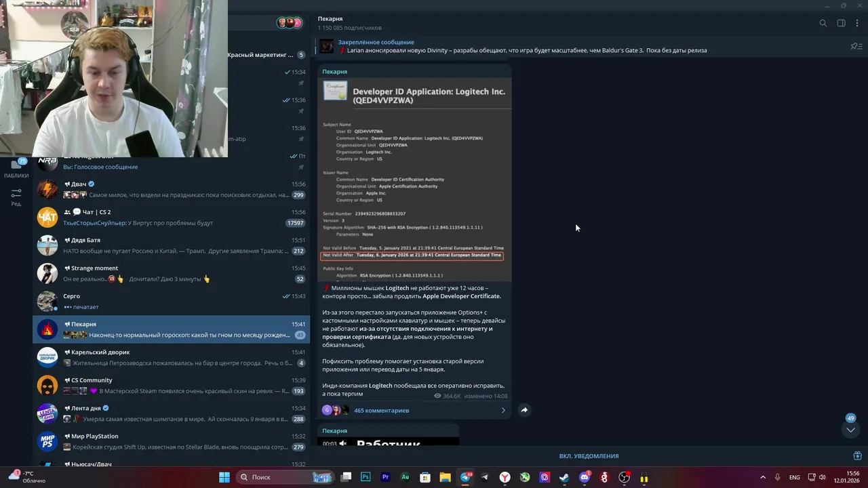Viewport: 868px width, 488px height.
Task: Open Windows Start menu
Action: [224, 477]
